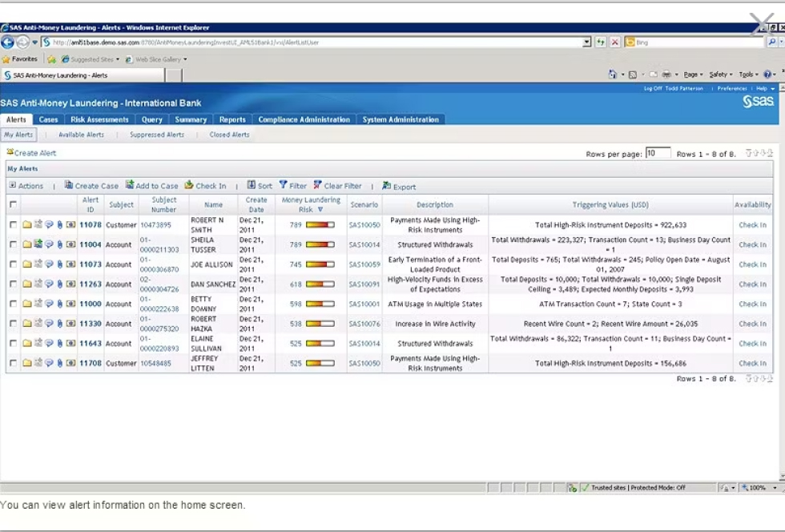Click the Create Alert link
Screen dimensions: 785x532
coord(32,153)
